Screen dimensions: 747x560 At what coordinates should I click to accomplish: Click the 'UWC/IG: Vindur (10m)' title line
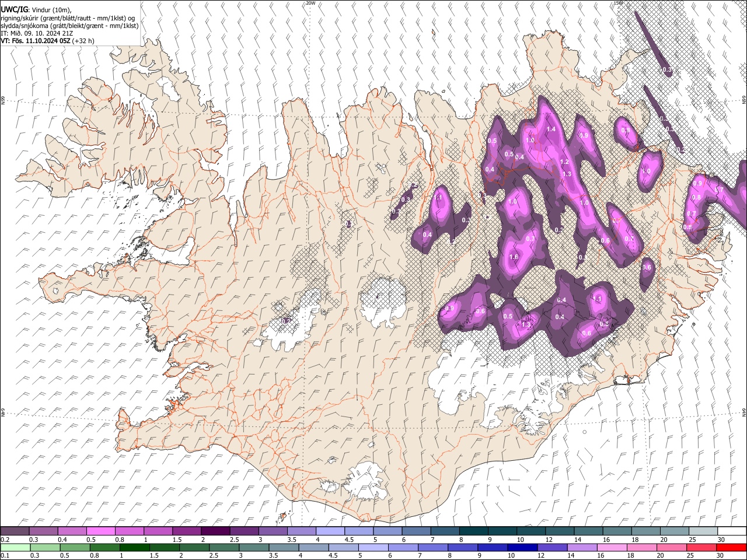point(36,10)
